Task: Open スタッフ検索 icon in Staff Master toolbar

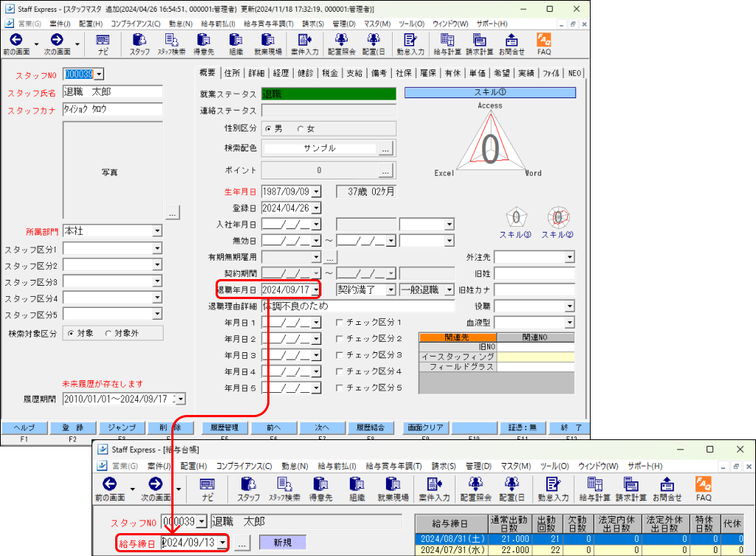Action: click(x=171, y=44)
